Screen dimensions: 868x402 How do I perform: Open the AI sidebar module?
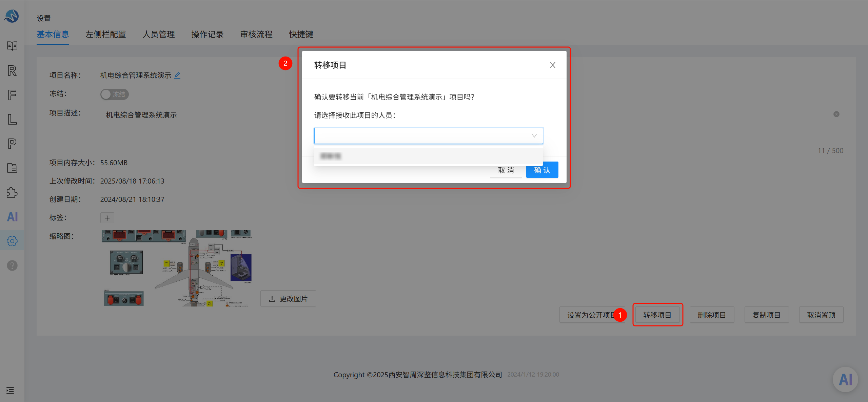coord(12,217)
